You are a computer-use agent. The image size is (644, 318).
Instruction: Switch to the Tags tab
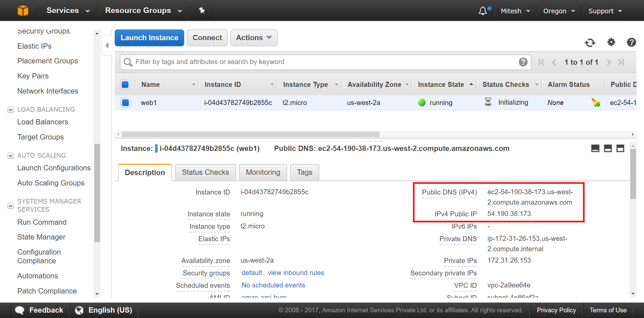305,172
